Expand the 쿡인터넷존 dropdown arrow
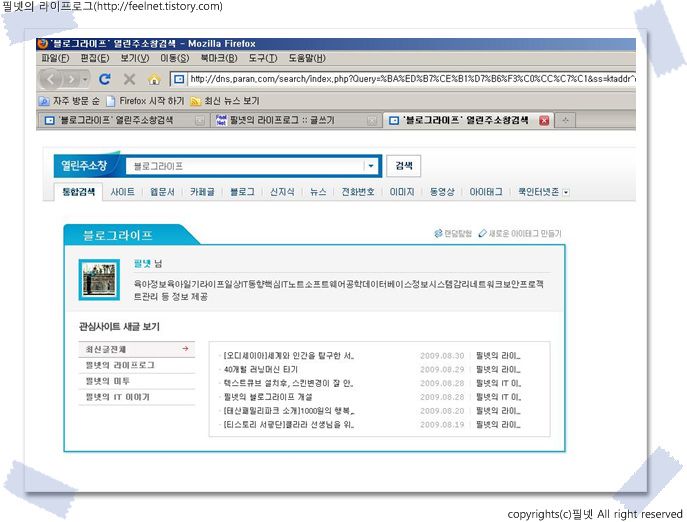This screenshot has width=687, height=522. tap(566, 192)
